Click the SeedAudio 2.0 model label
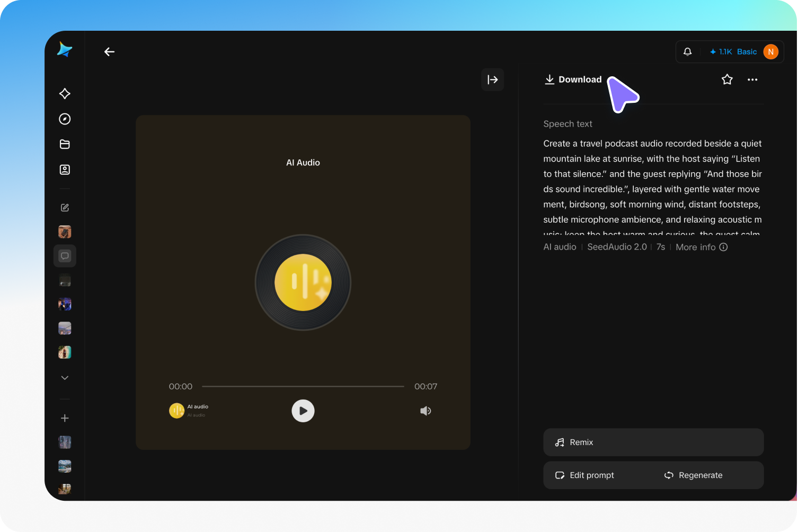 pyautogui.click(x=617, y=247)
